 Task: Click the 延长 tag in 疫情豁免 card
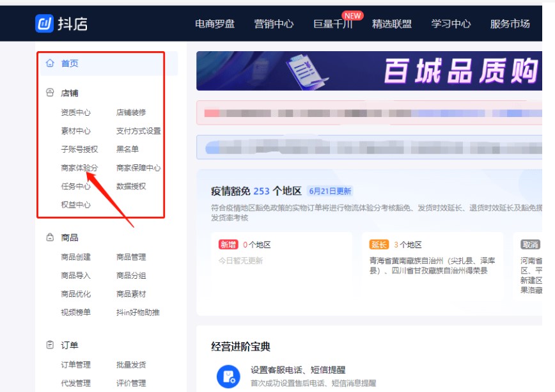pos(379,244)
